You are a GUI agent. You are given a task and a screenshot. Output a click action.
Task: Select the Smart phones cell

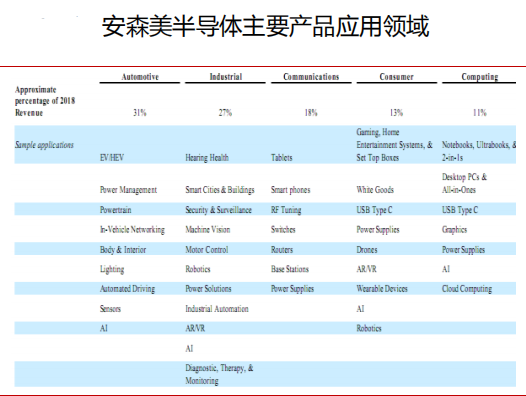[x=291, y=190]
